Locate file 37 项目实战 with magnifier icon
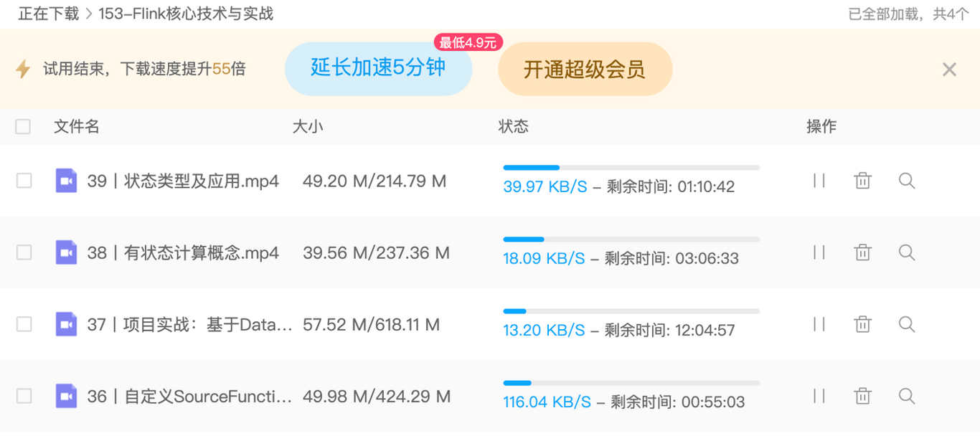 click(907, 324)
